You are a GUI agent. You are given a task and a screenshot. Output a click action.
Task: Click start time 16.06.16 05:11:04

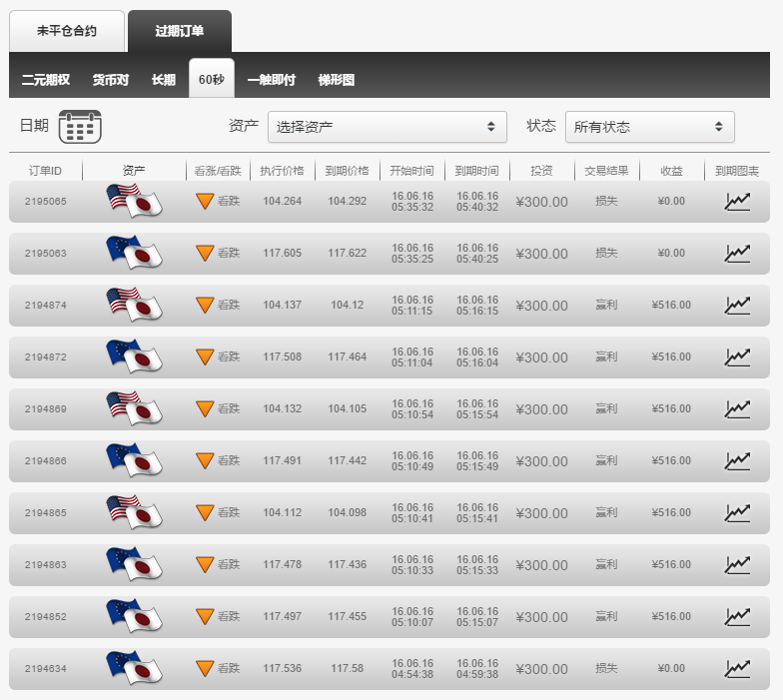[411, 357]
